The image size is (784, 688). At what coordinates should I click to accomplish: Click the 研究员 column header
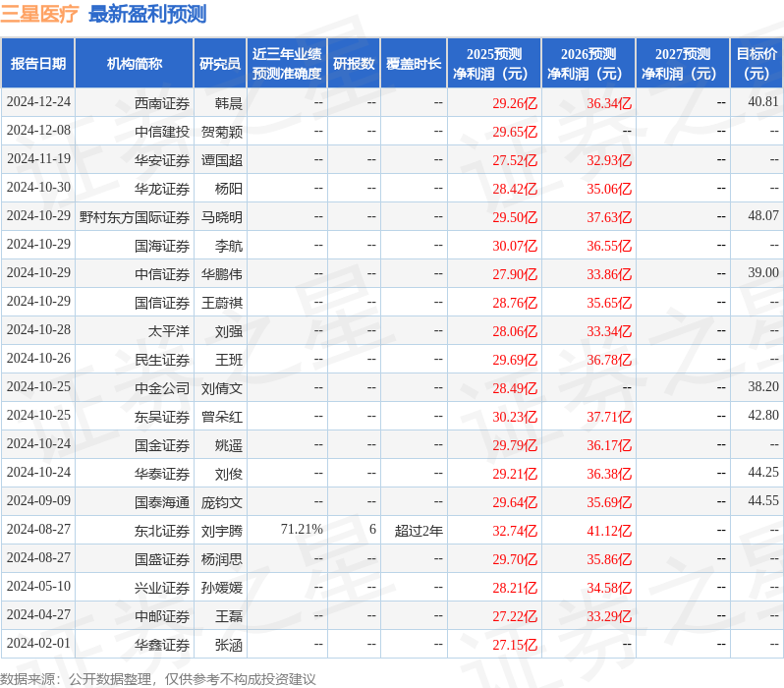click(x=220, y=64)
